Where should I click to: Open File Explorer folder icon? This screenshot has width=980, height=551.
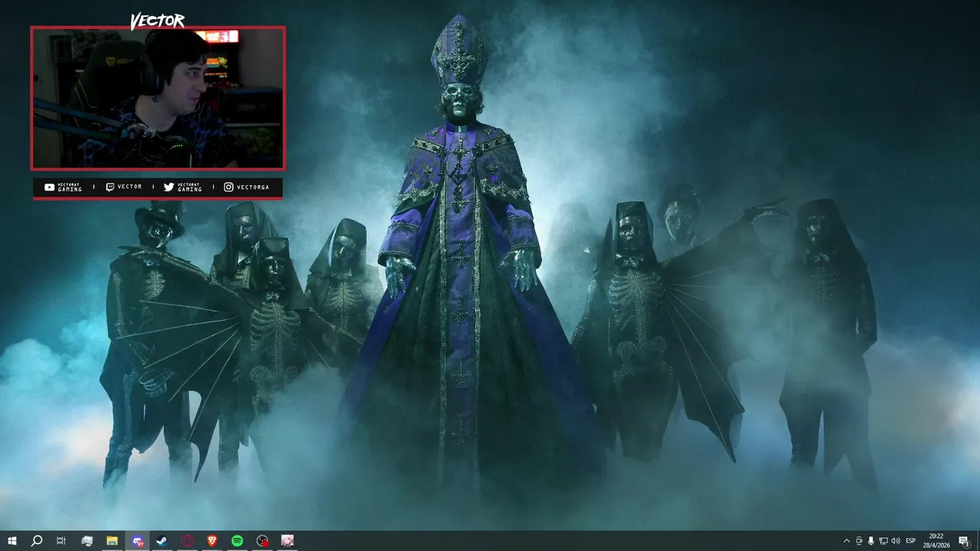[x=112, y=540]
